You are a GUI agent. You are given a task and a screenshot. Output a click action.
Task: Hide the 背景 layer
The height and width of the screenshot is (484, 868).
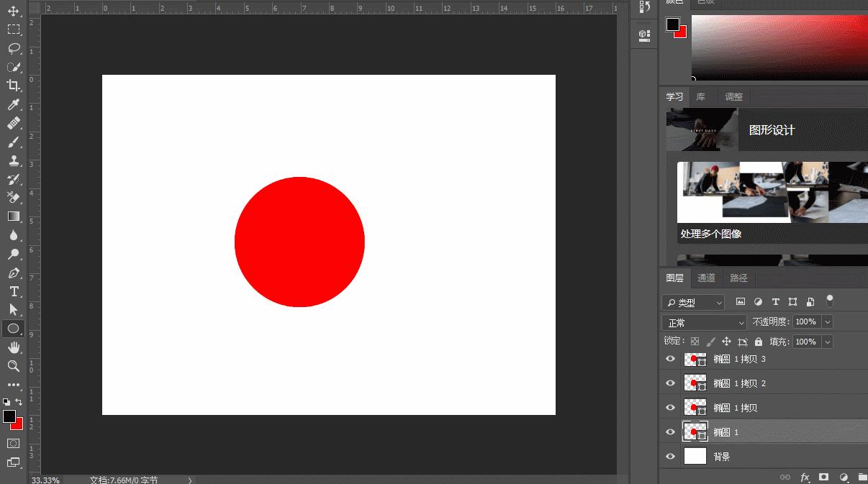[670, 455]
